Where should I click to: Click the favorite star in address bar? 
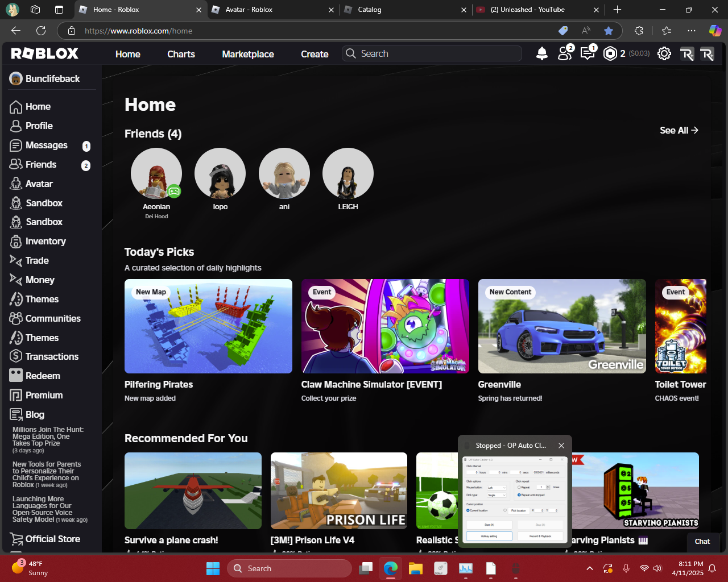pos(609,31)
